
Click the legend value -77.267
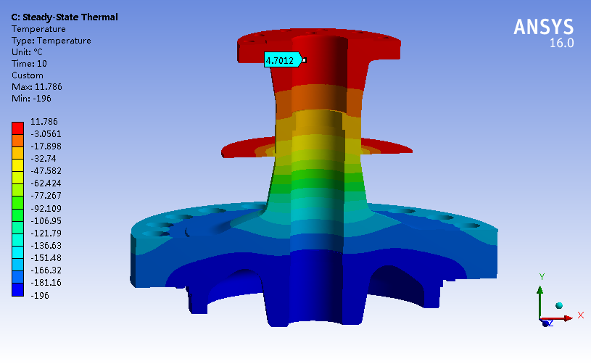[x=46, y=196]
